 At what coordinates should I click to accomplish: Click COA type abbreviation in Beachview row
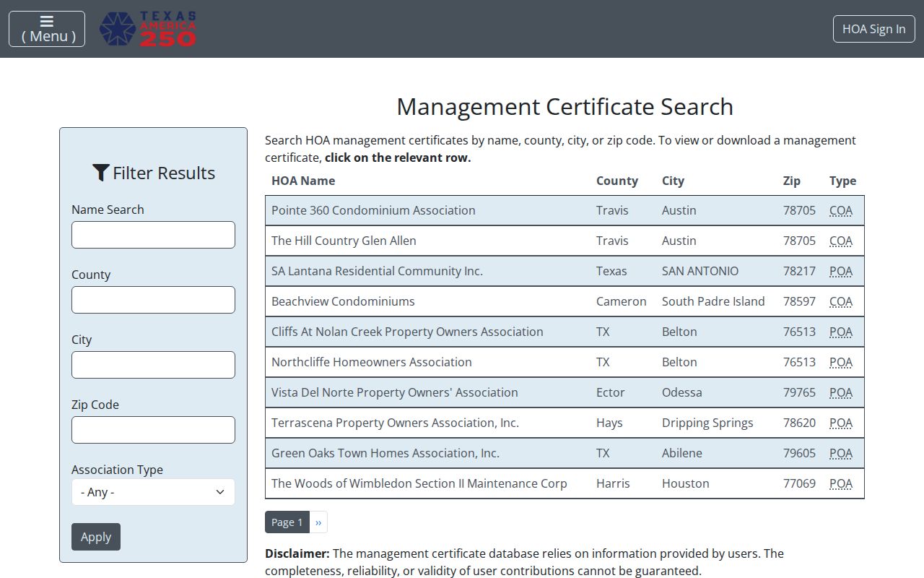coord(841,301)
